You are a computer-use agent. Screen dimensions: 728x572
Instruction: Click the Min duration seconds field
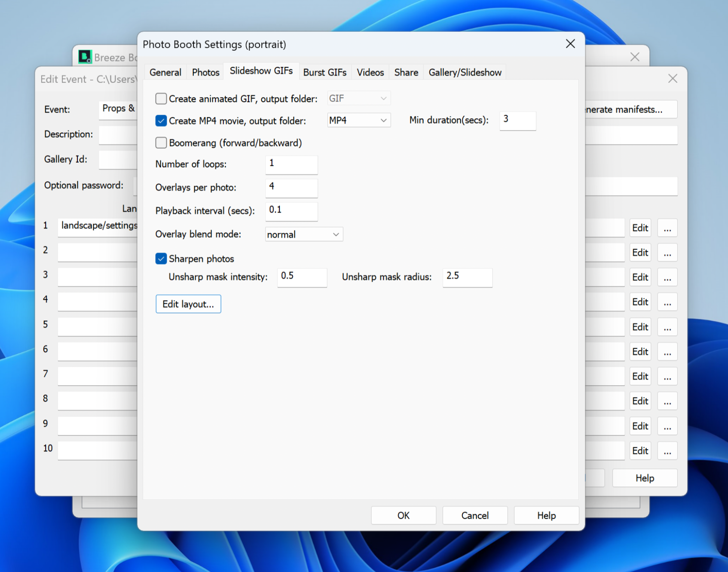tap(517, 120)
